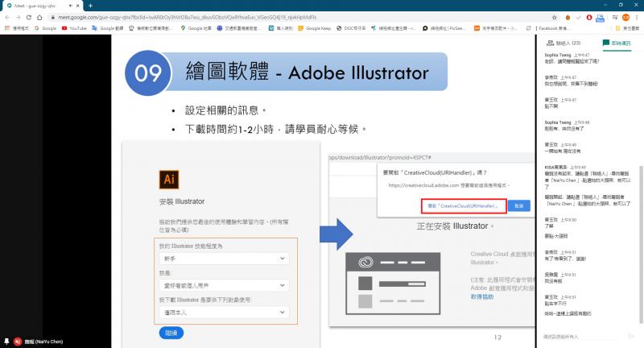
Task: Open the Google bookmark
Action: click(46, 28)
